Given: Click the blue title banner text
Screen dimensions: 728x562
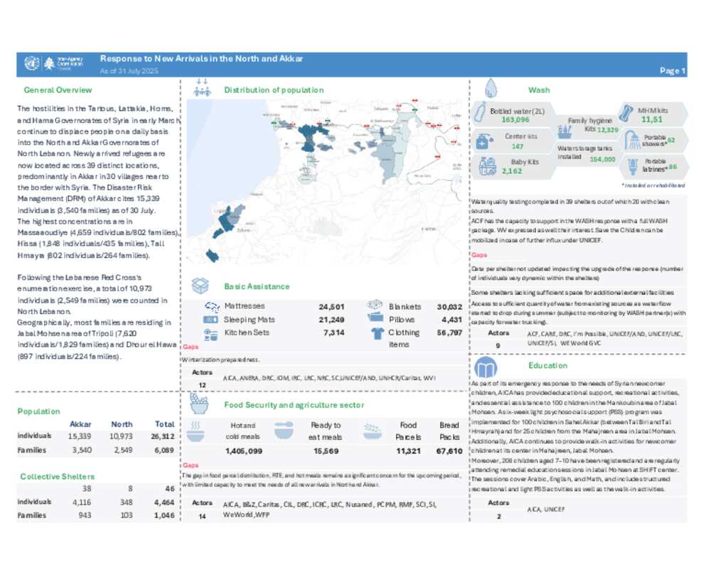Looking at the screenshot, I should [x=201, y=59].
